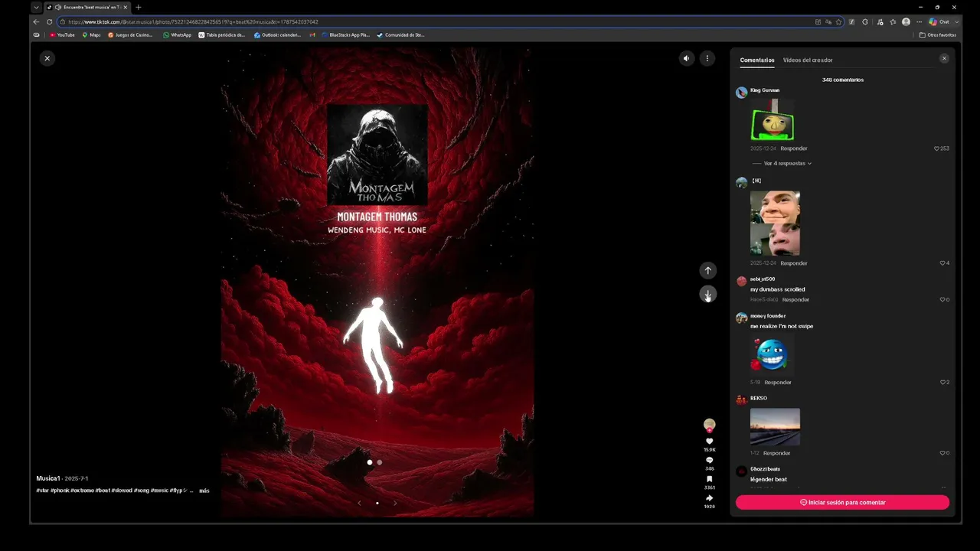Open the Tabla periódica bookmark
The height and width of the screenshot is (551, 980).
click(x=222, y=34)
